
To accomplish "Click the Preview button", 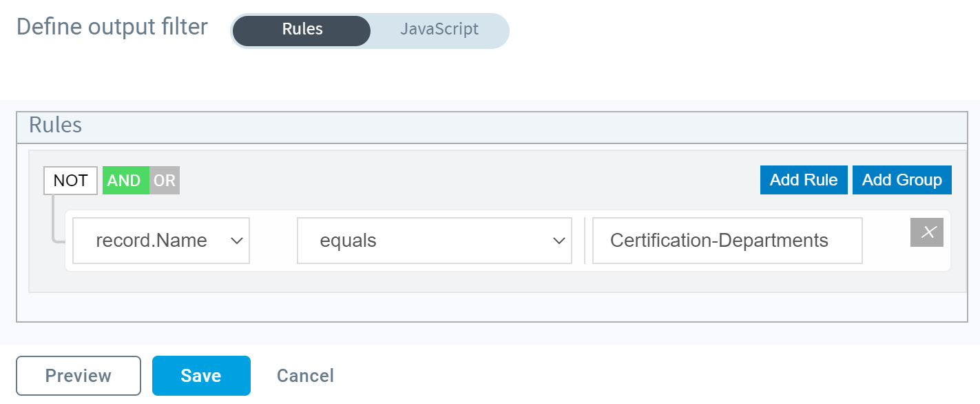I will 79,376.
